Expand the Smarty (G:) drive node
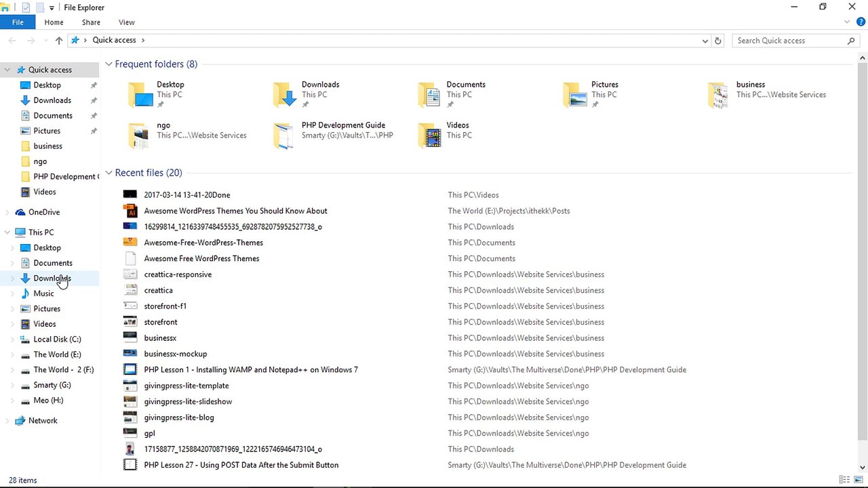The image size is (868, 488). [12, 385]
